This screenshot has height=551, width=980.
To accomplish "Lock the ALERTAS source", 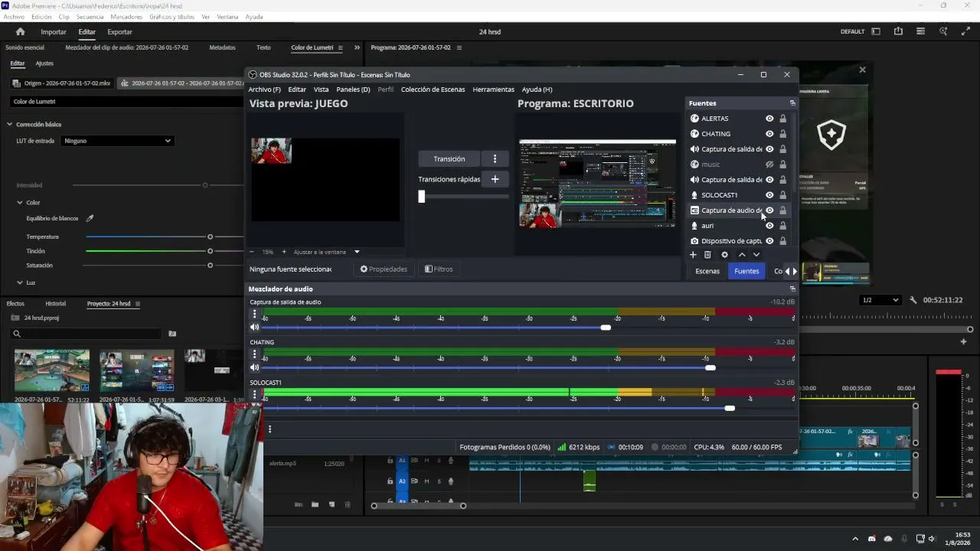I will (x=782, y=119).
